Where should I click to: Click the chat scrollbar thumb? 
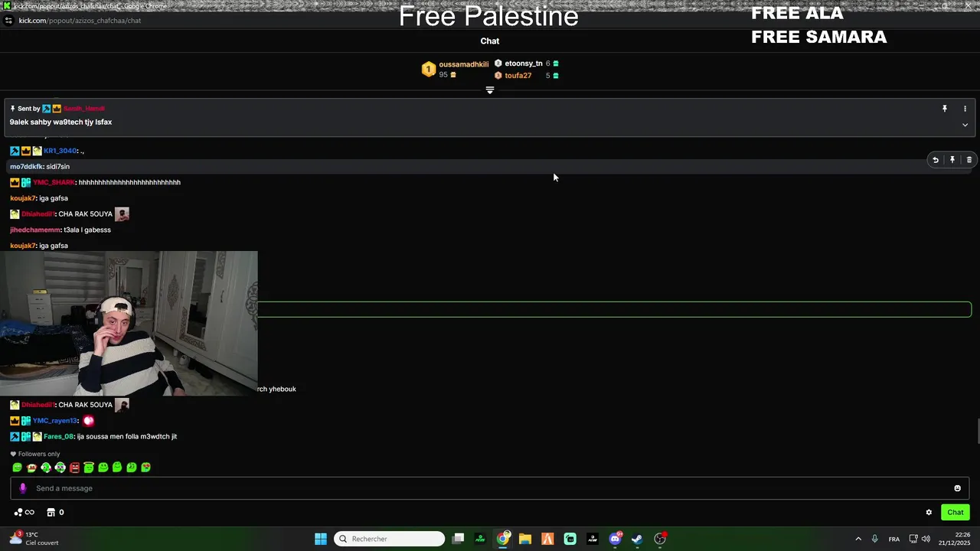coord(977,431)
